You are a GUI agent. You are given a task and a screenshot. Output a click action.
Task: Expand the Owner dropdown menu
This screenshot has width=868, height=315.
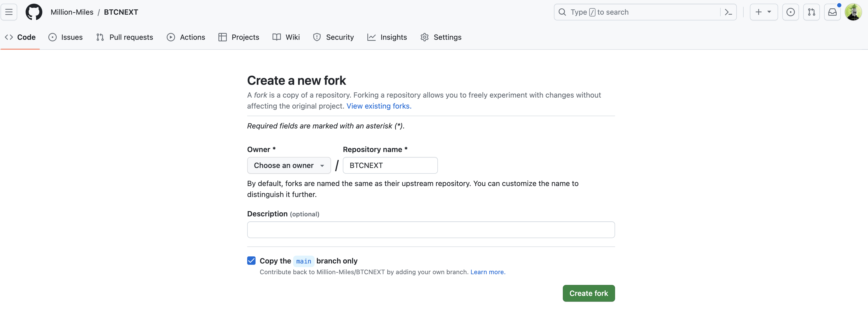[289, 165]
